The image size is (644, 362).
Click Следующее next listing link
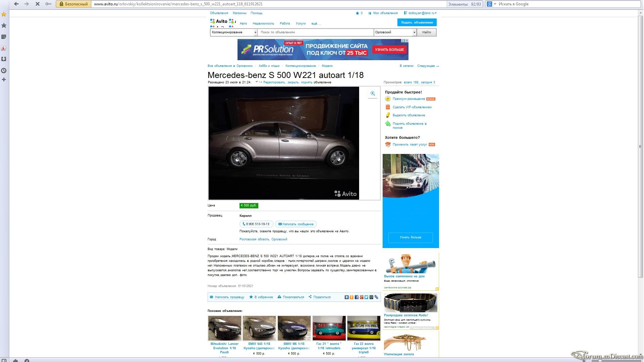pos(428,66)
